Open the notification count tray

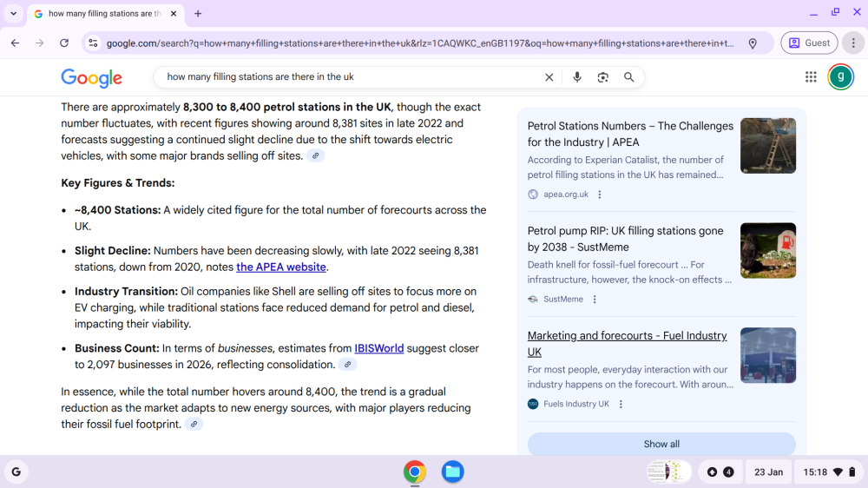coord(720,472)
